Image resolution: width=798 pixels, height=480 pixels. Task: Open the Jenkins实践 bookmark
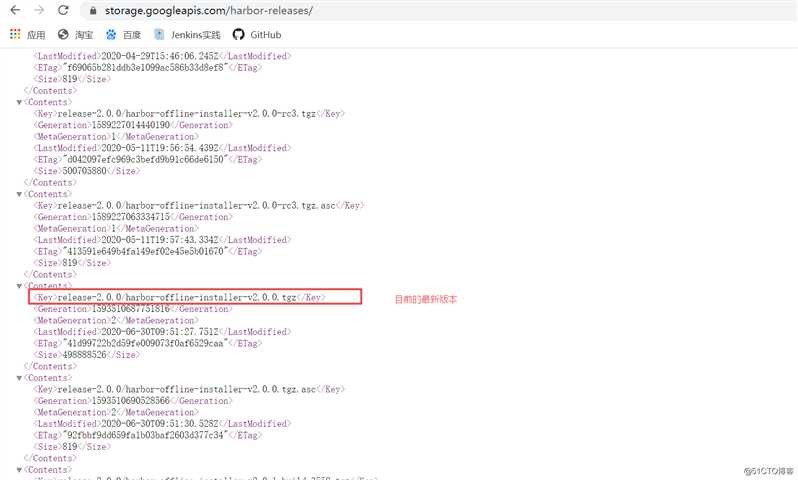pyautogui.click(x=187, y=35)
